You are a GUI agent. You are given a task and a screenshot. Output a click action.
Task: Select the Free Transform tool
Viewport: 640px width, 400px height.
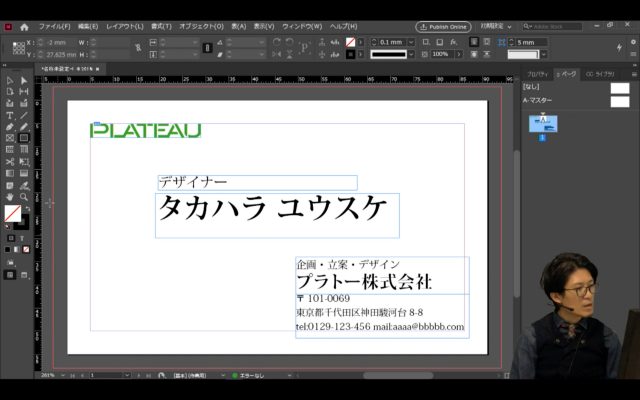pos(24,162)
